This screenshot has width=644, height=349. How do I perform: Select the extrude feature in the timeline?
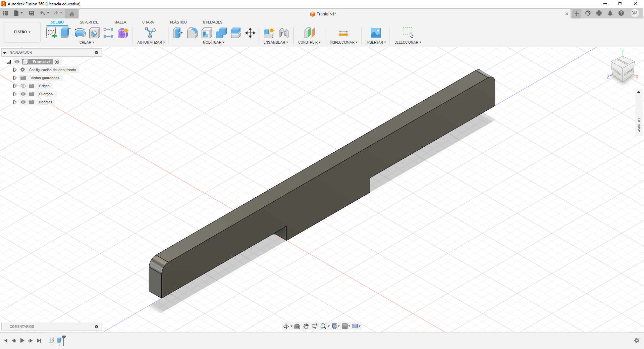point(60,340)
